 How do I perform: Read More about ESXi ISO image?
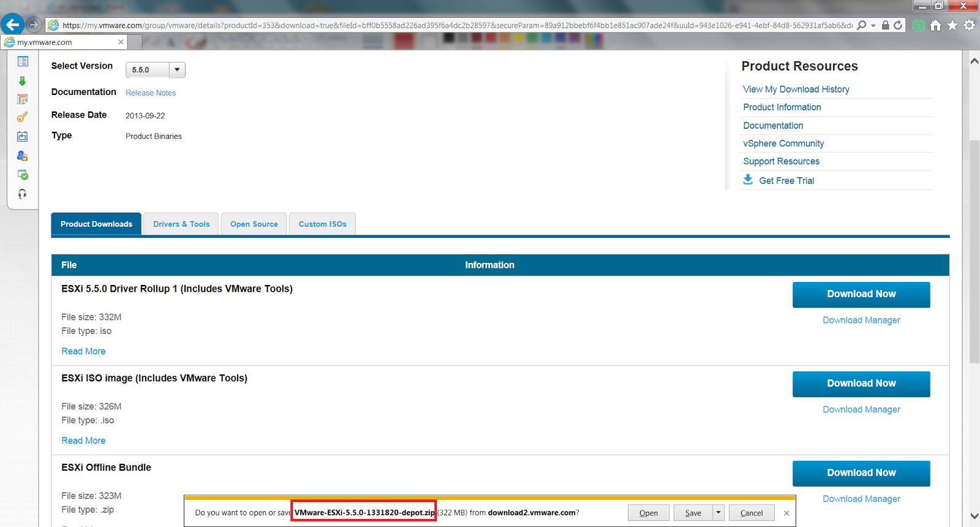(x=83, y=441)
